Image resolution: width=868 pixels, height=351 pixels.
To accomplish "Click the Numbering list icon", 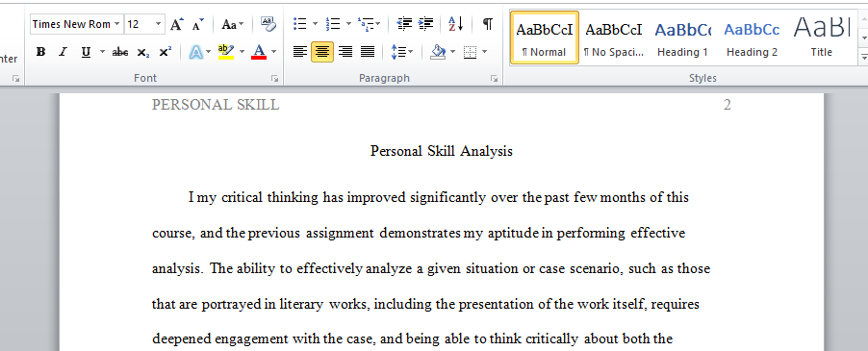I will click(333, 24).
